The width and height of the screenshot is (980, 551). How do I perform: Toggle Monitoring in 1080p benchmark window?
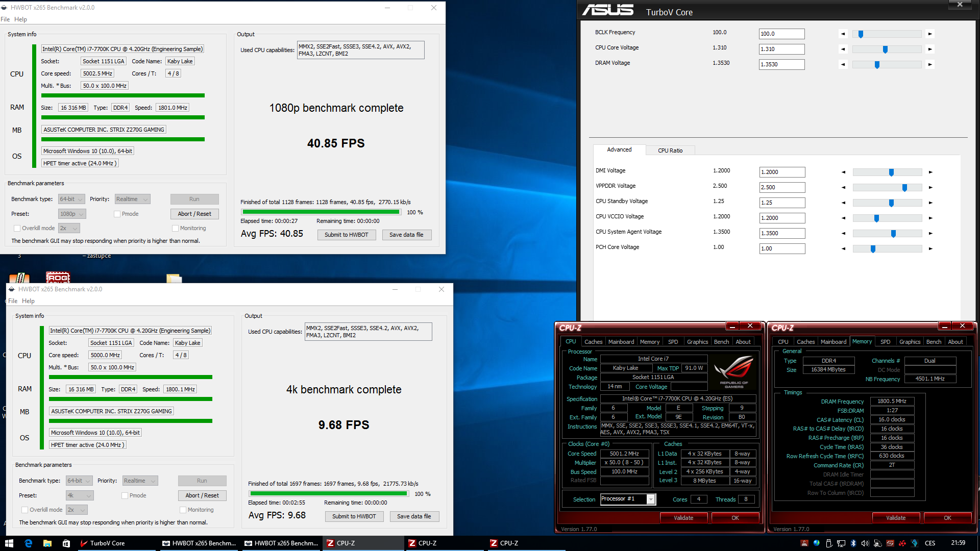(175, 229)
